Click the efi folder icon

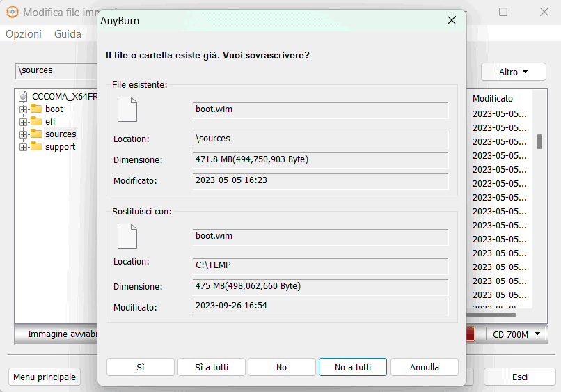[36, 121]
